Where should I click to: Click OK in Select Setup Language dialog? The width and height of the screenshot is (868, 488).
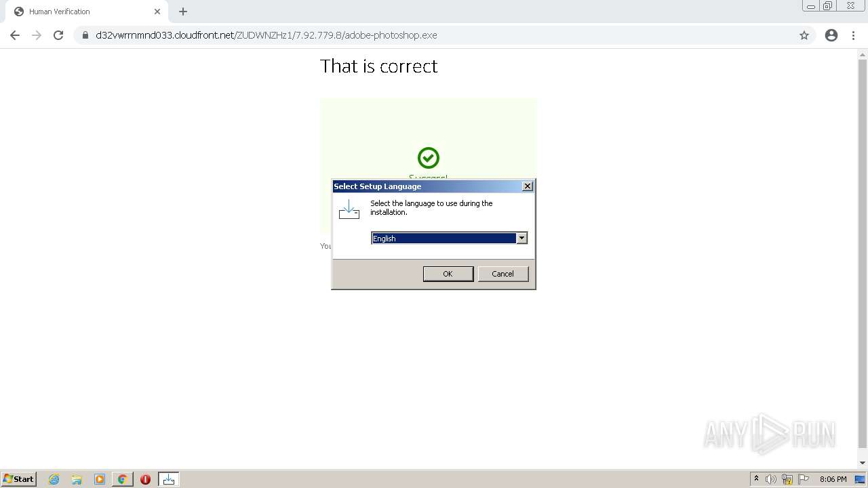(x=448, y=274)
